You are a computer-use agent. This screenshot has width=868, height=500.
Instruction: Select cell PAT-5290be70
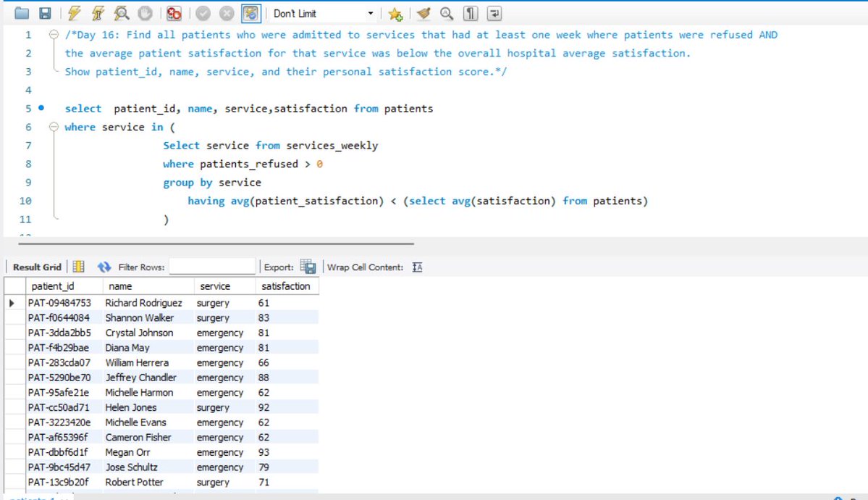coord(64,378)
